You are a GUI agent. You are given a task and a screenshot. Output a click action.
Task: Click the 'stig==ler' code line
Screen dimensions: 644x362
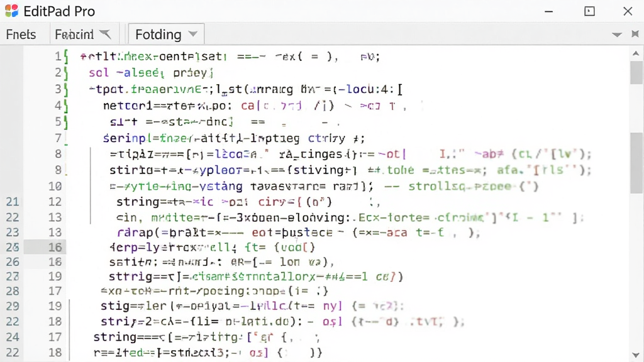(x=134, y=306)
